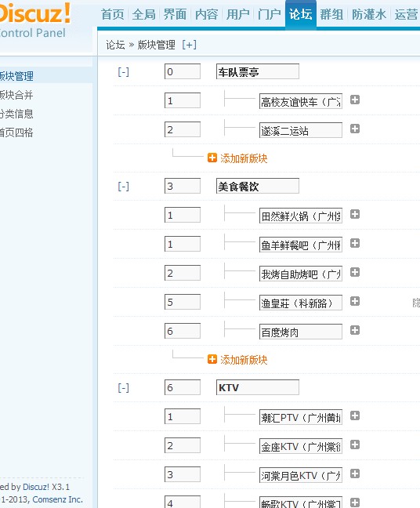Collapse the 美食餐饮 category
420x508 pixels.
[123, 187]
